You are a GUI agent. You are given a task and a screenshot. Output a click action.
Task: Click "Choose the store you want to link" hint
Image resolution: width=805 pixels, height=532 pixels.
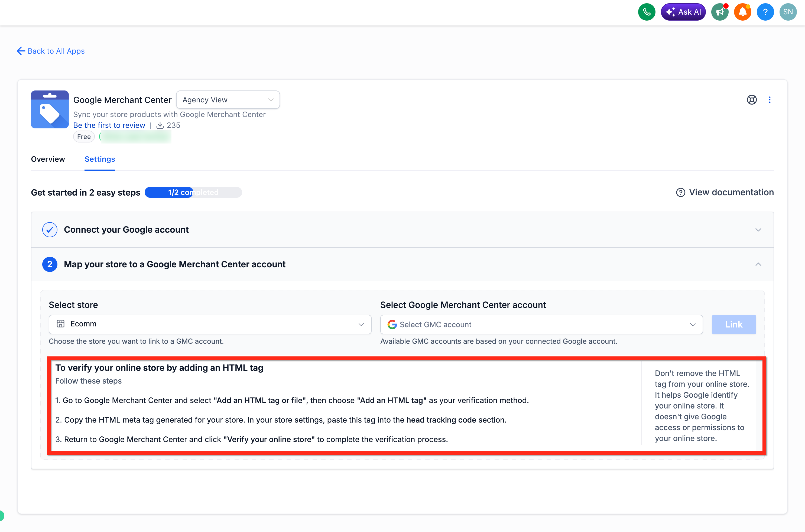pyautogui.click(x=136, y=341)
